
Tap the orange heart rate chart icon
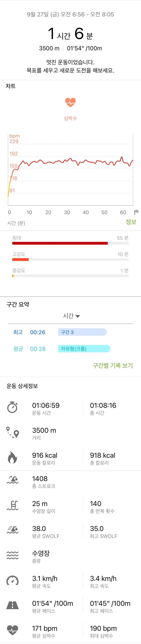tap(70, 102)
